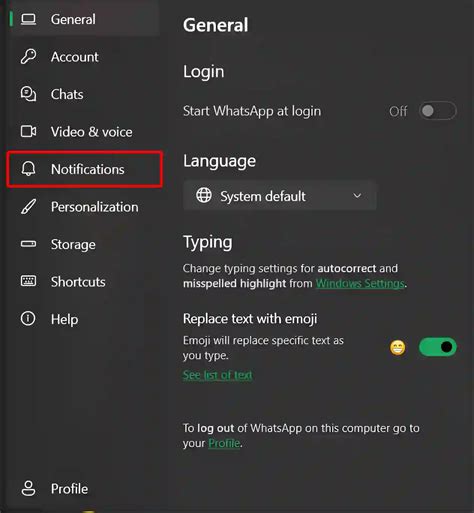
Task: Click the drive icon beside Storage
Action: click(28, 244)
